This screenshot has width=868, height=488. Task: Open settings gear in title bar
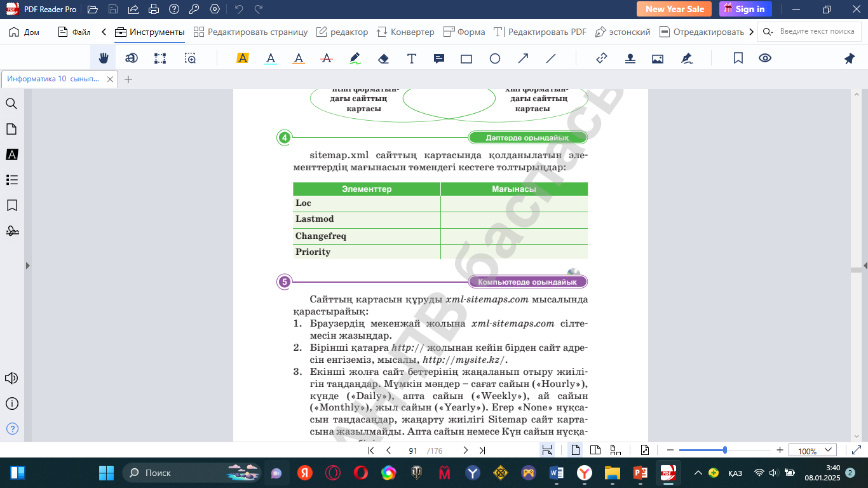tap(215, 9)
